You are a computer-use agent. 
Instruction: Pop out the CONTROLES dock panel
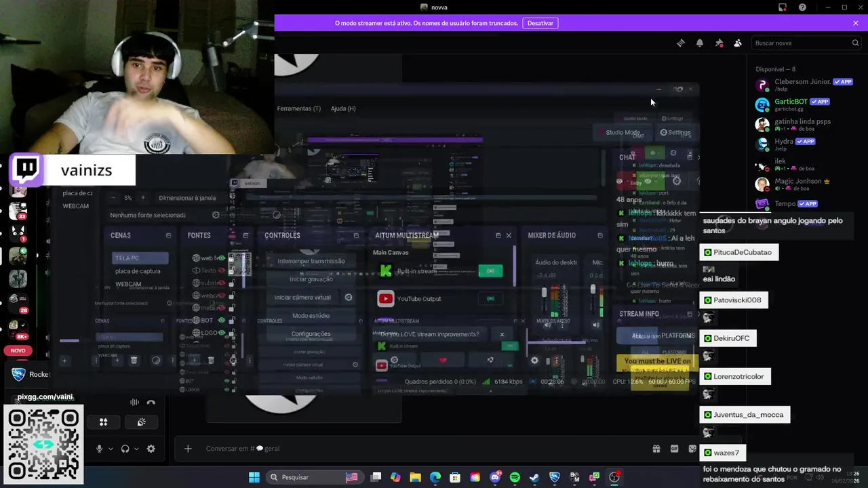coord(356,235)
